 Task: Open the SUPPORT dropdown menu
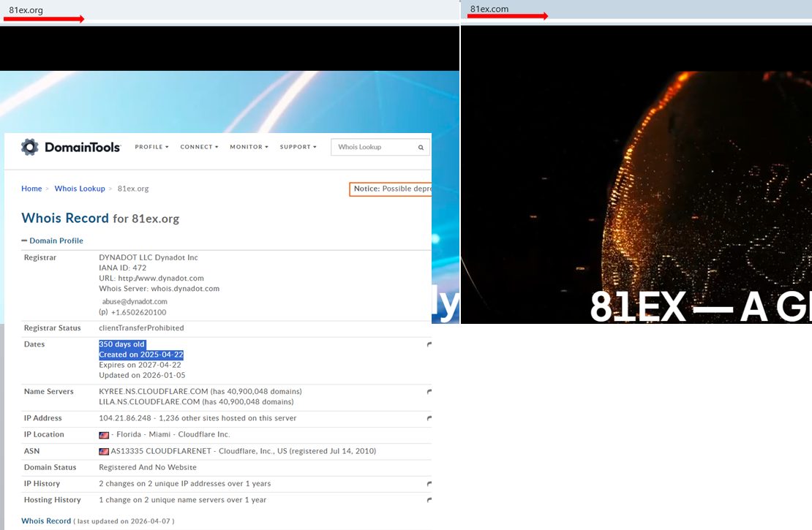pos(298,147)
